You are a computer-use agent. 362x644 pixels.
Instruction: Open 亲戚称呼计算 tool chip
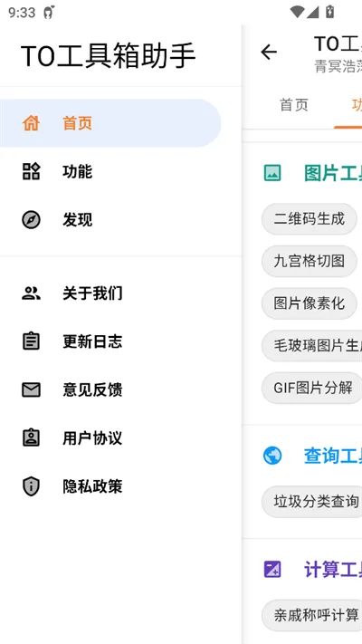312,615
